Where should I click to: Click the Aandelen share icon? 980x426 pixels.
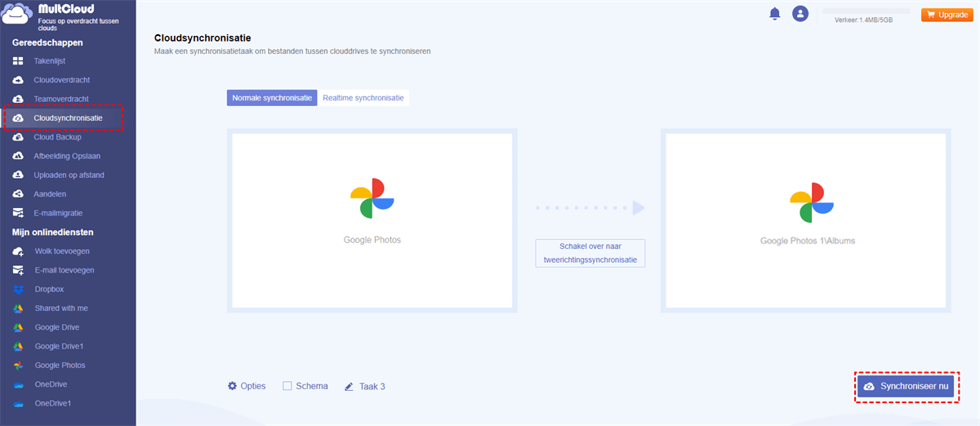[18, 194]
